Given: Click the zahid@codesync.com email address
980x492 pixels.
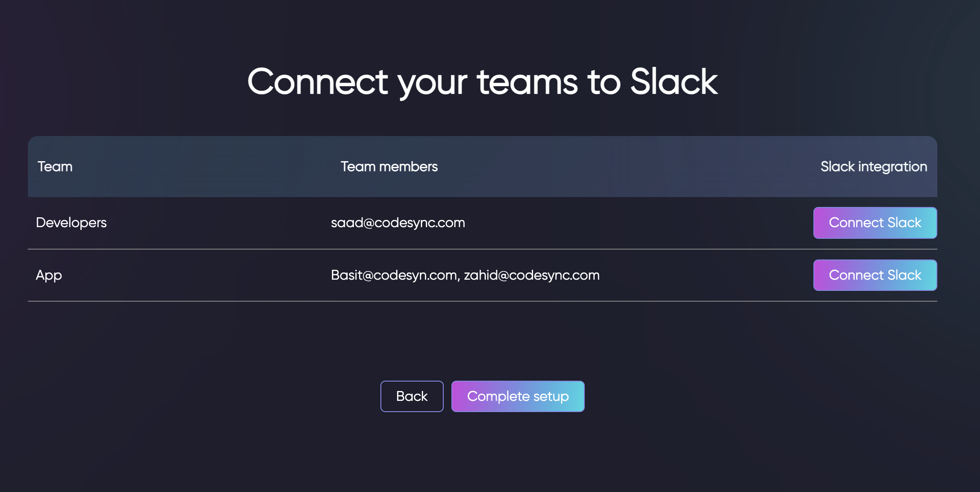Looking at the screenshot, I should pos(532,275).
